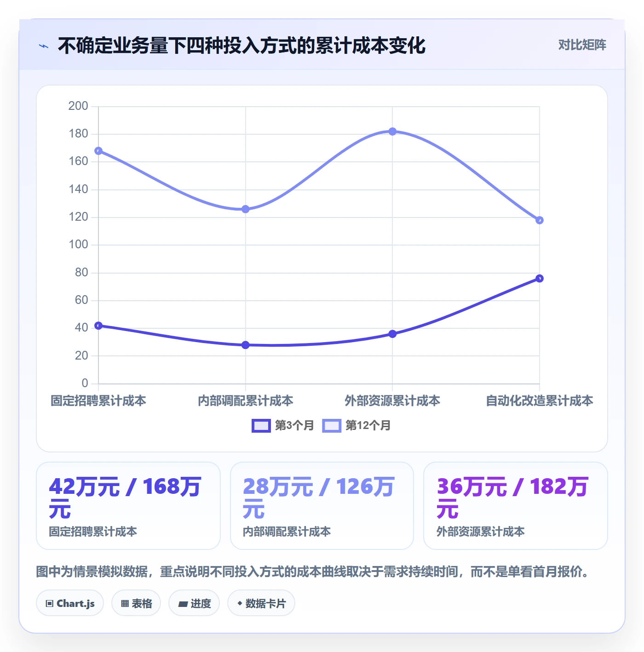
Task: Click the 第12个月 data point at 自动化改造累计成本
Action: pos(540,220)
